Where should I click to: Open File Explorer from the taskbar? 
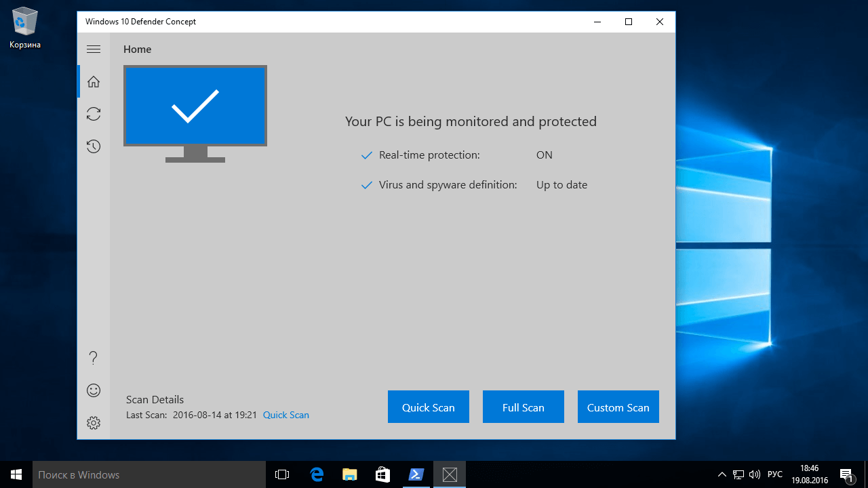(x=349, y=474)
